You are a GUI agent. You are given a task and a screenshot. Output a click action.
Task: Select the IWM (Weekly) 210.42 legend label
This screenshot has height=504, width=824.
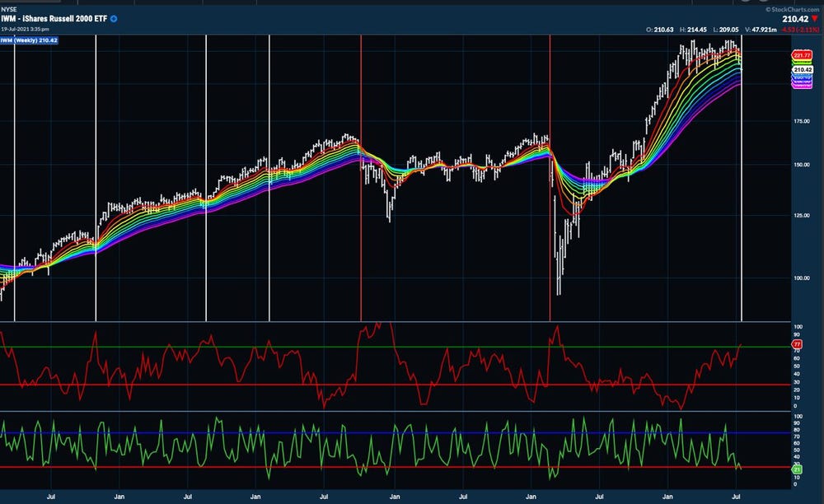[30, 40]
